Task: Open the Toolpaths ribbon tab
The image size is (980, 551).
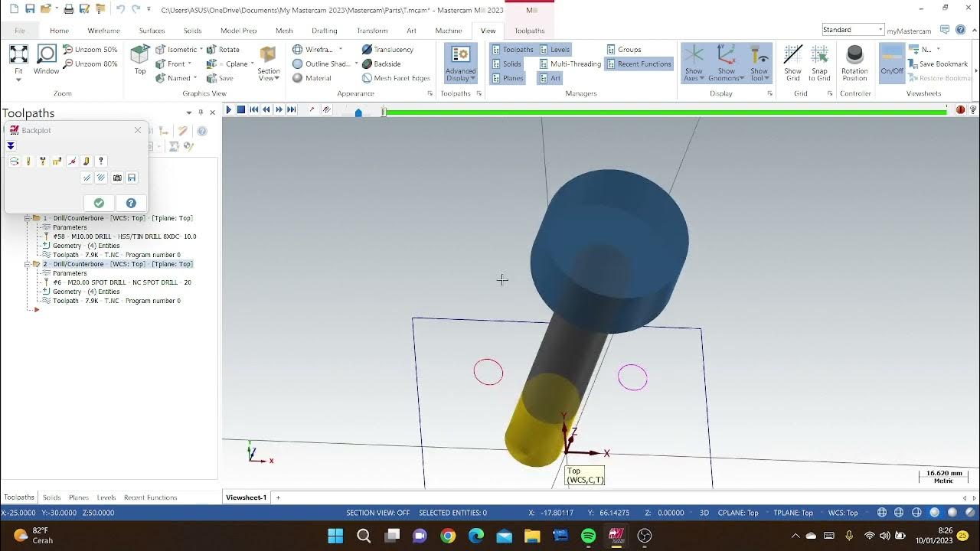Action: click(530, 31)
